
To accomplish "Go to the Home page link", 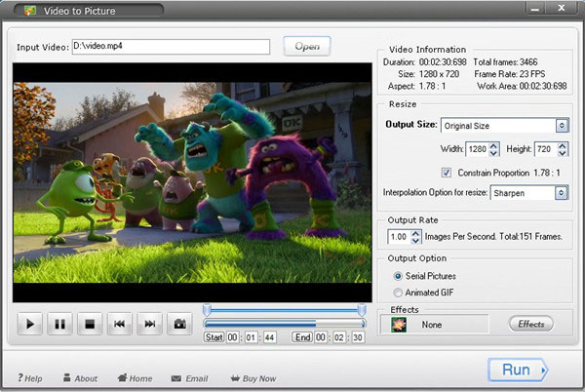I will click(135, 378).
